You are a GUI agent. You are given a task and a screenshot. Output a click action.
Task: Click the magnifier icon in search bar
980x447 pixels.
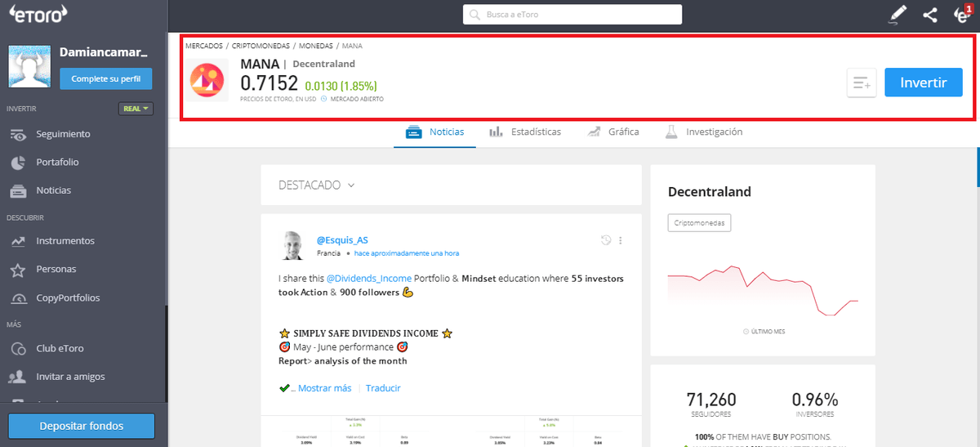pos(475,15)
